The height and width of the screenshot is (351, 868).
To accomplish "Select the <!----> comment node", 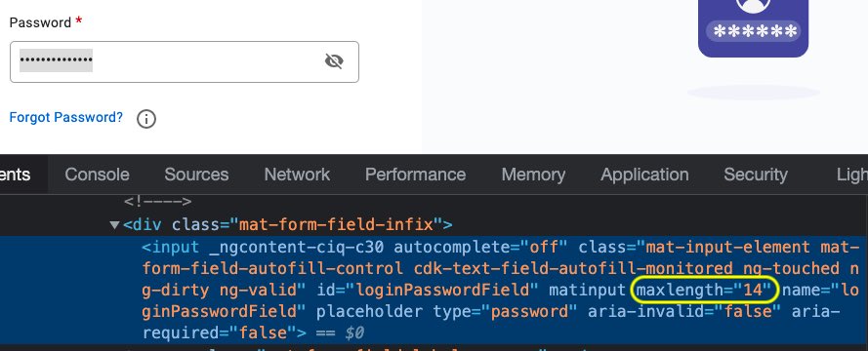I will point(158,202).
